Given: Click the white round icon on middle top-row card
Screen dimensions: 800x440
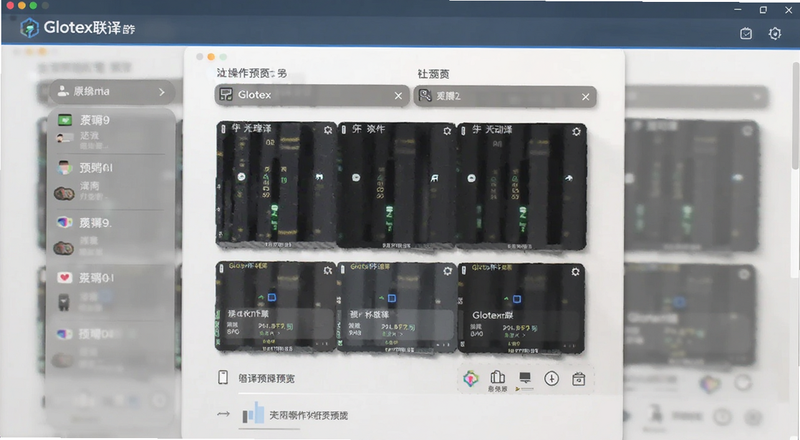Looking at the screenshot, I should (356, 178).
